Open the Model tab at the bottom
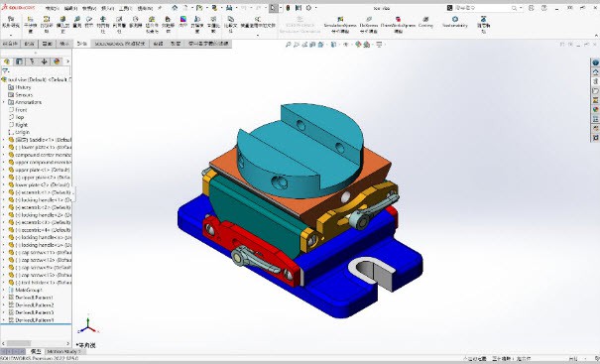The image size is (600, 364). coord(36,351)
